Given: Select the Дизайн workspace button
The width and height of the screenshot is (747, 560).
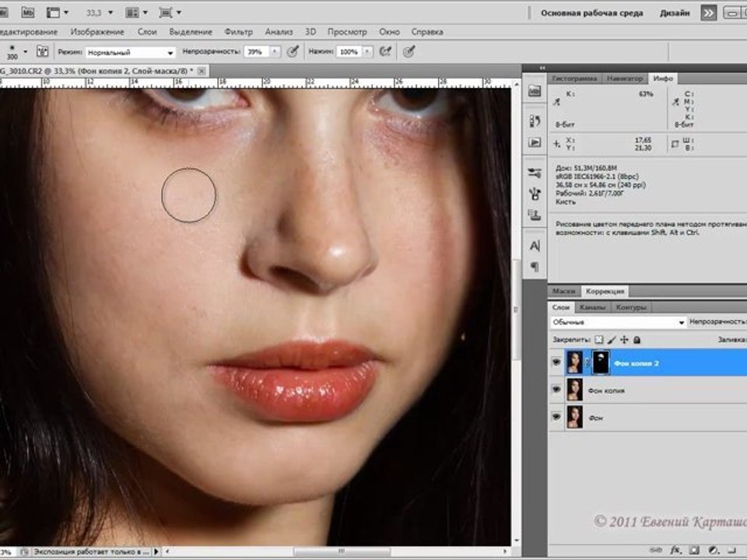Looking at the screenshot, I should pos(674,13).
